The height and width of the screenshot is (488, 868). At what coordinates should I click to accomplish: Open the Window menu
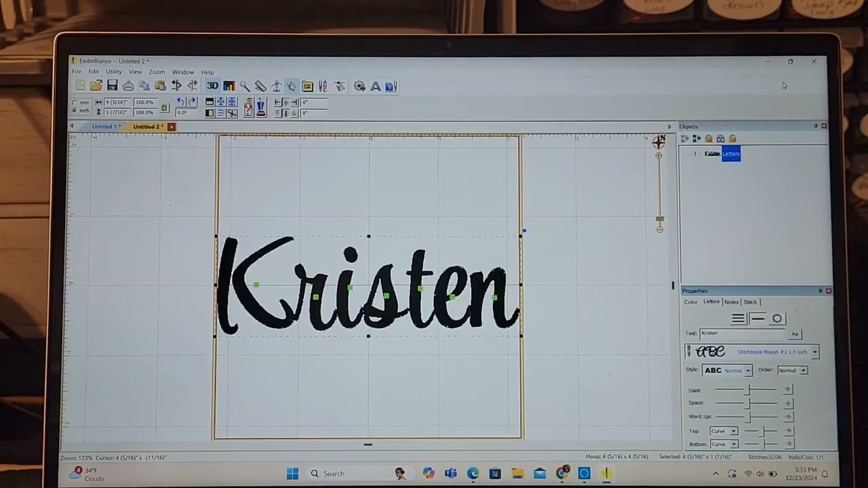(x=182, y=72)
